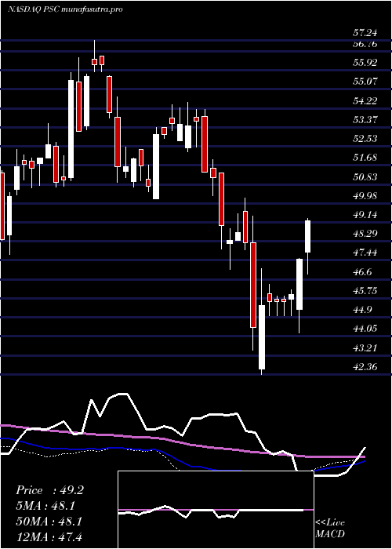Click the 57.24 price axis label
Viewport: 392px width, 549px height.
[x=365, y=33]
